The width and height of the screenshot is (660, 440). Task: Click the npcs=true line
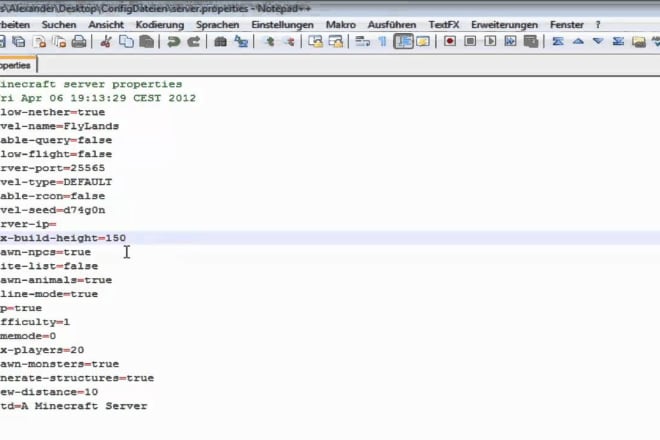pos(45,252)
